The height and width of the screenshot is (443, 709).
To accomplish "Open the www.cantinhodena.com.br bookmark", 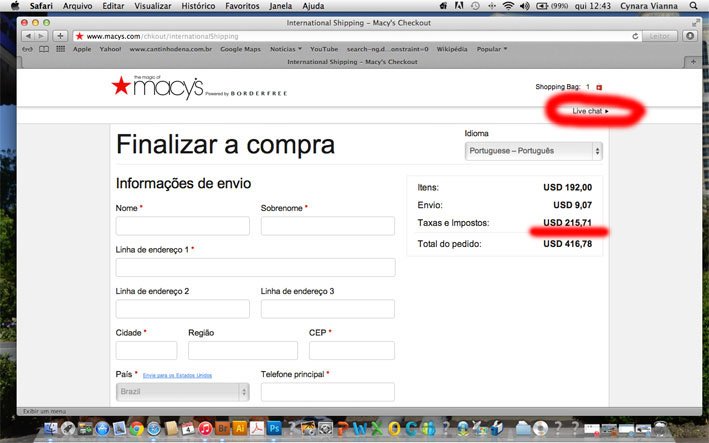I will pos(170,49).
